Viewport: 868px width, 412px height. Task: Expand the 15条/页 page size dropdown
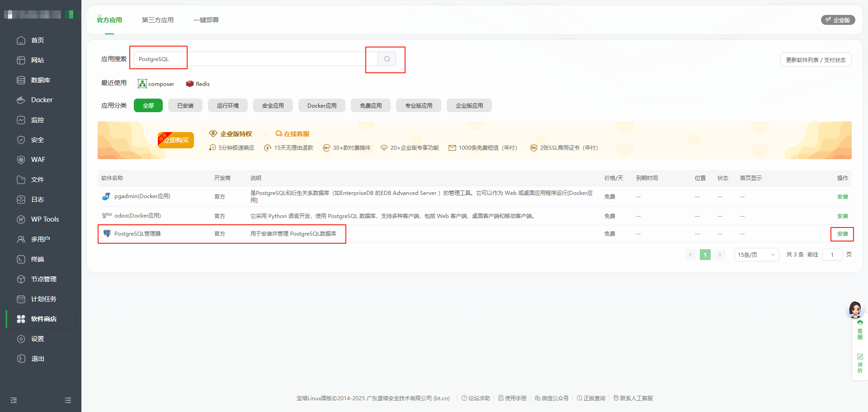pyautogui.click(x=756, y=255)
